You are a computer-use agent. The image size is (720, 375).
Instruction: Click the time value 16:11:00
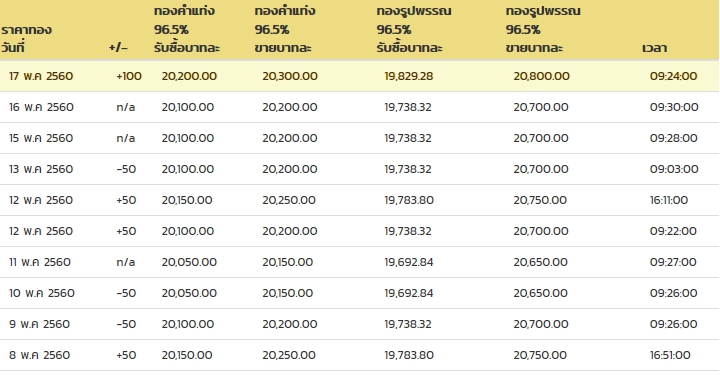[x=669, y=200]
